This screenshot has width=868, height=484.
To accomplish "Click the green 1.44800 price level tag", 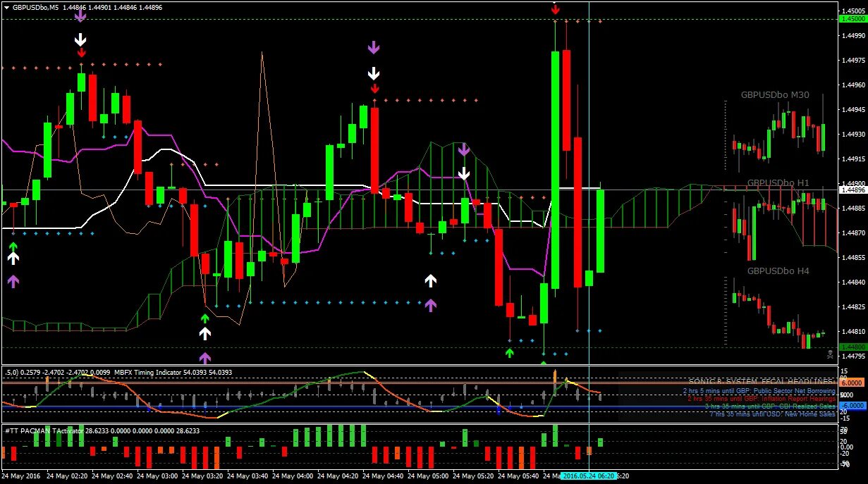I will [852, 347].
